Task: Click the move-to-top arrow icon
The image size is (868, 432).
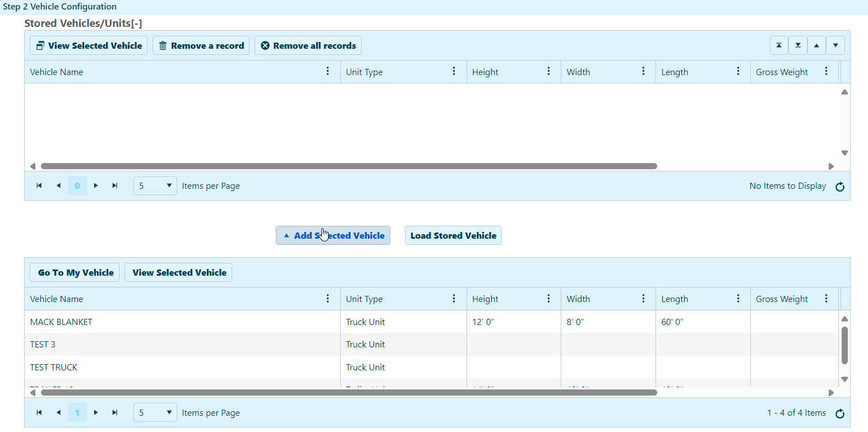Action: [779, 45]
